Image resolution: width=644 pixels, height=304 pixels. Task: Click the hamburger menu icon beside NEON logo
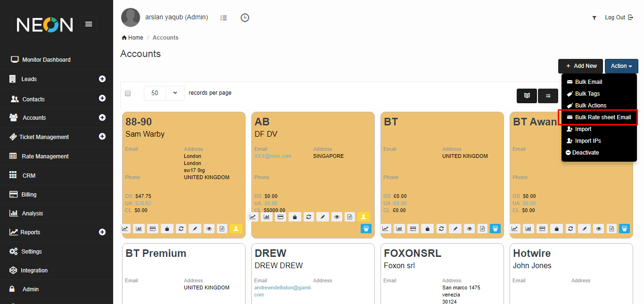click(89, 24)
